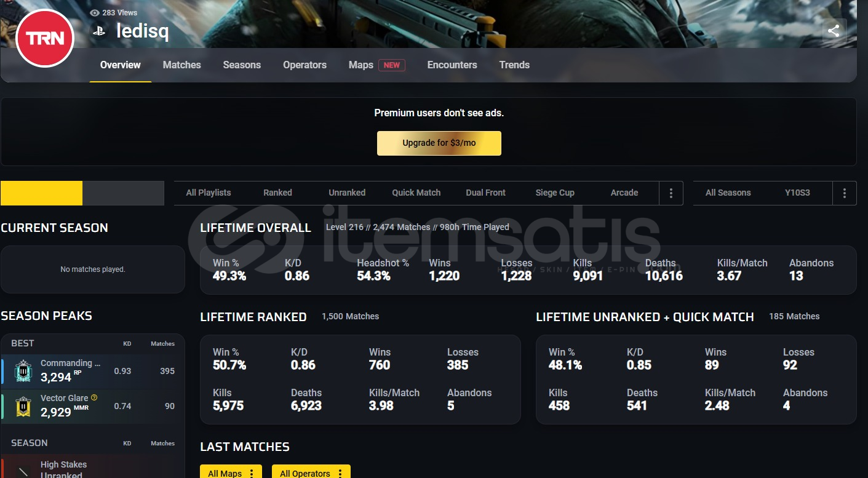Screen dimensions: 868x478
Task: Click the 185 Matches unranked label
Action: point(794,317)
